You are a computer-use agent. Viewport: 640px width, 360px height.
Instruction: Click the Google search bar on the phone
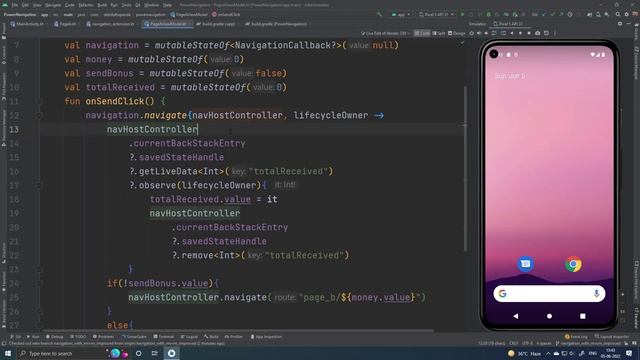pyautogui.click(x=549, y=293)
